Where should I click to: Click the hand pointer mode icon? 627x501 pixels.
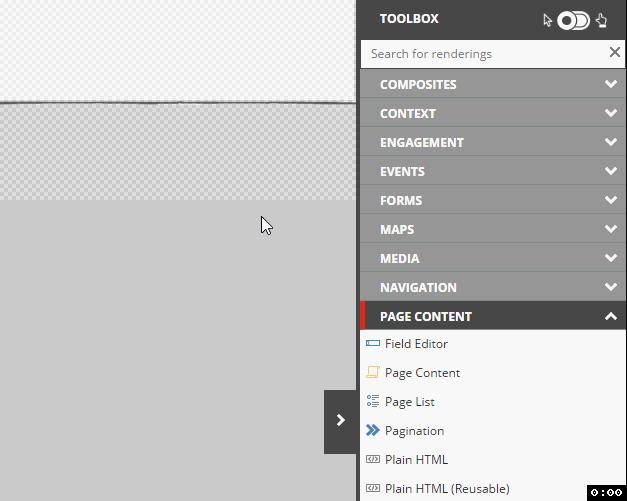pyautogui.click(x=601, y=20)
